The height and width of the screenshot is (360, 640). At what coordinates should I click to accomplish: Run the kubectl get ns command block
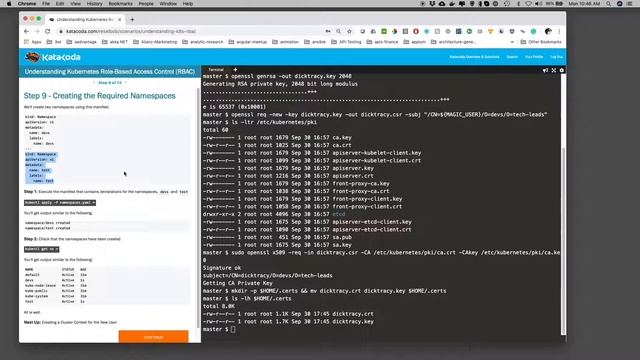[x=41, y=249]
